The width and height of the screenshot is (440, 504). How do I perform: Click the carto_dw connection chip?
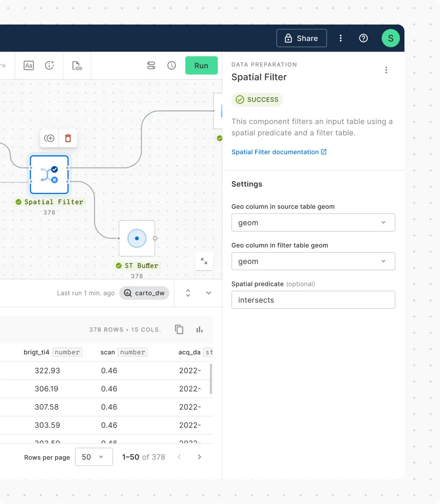coord(144,293)
